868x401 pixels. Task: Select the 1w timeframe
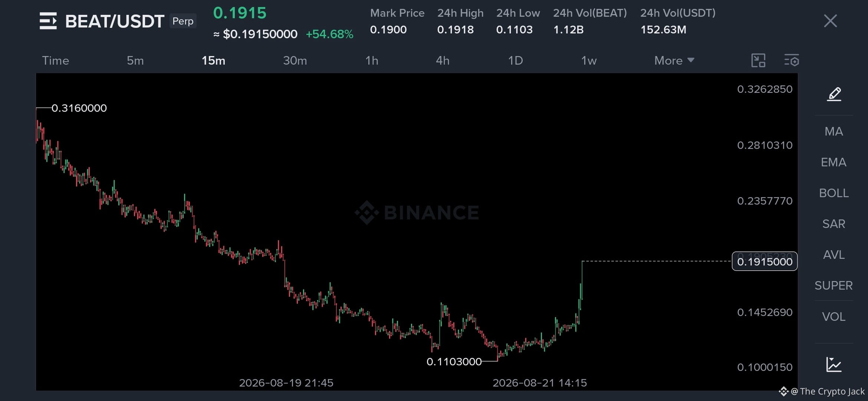(x=589, y=61)
